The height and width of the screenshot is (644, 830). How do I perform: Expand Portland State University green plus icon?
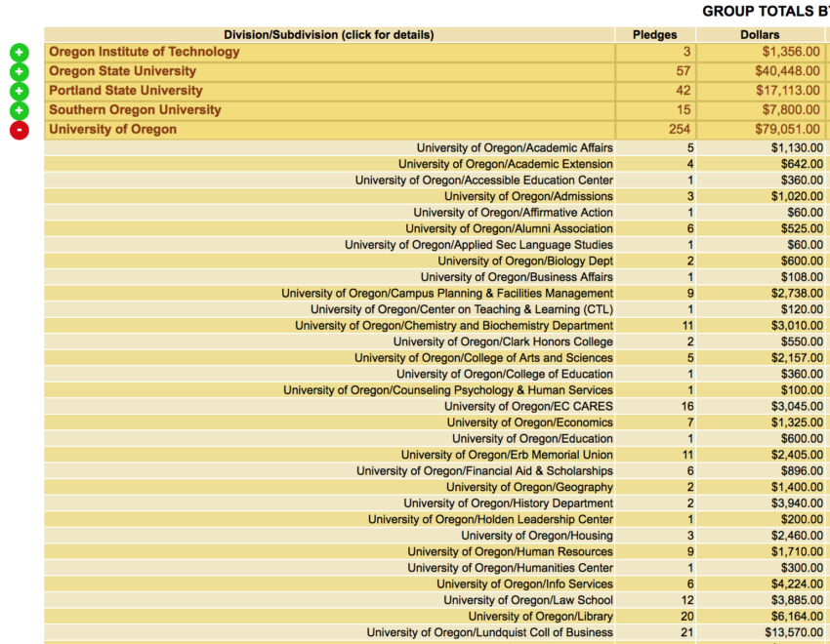pos(20,91)
